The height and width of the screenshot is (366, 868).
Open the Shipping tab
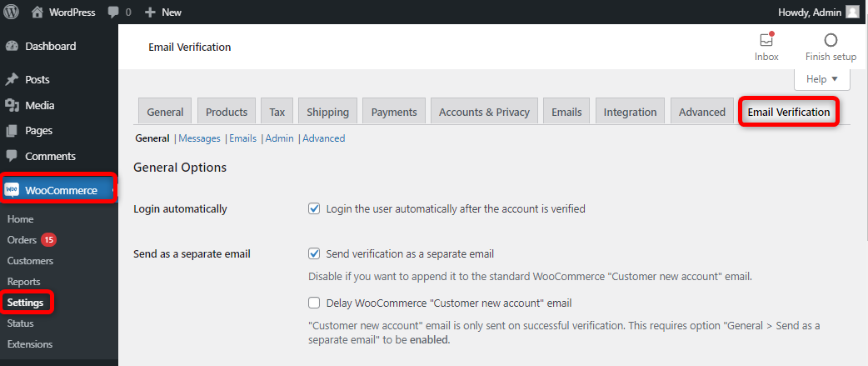pyautogui.click(x=327, y=112)
